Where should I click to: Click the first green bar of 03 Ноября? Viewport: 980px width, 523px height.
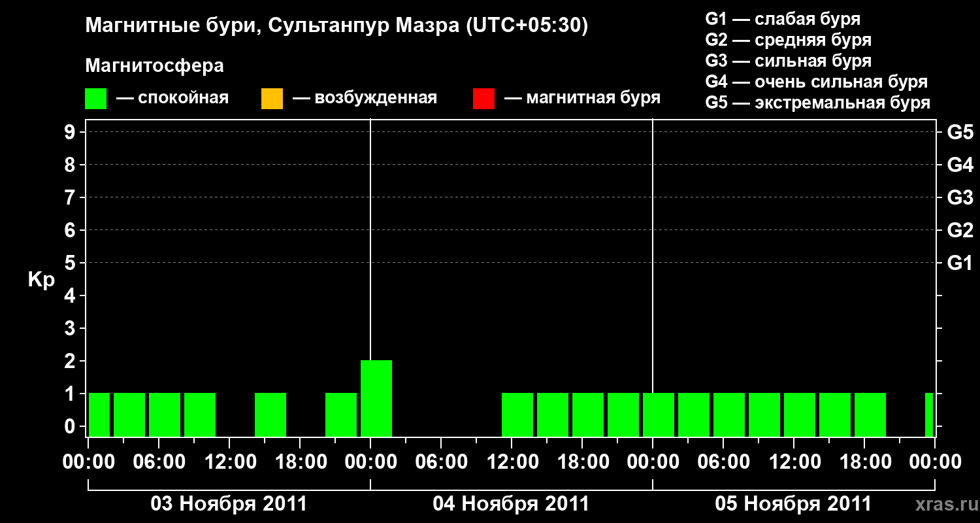point(99,414)
